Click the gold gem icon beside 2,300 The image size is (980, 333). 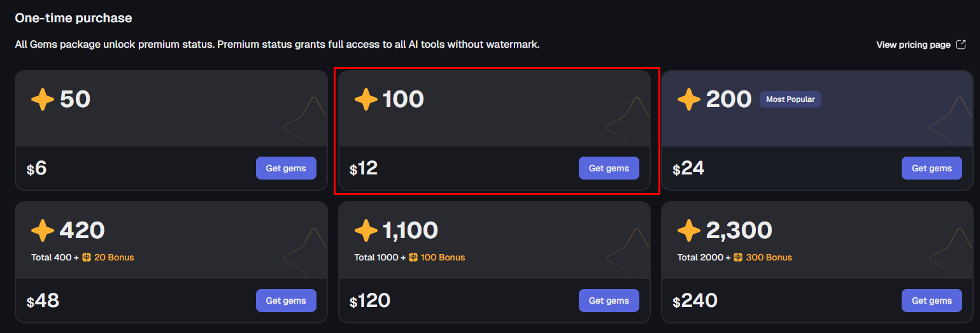click(689, 230)
